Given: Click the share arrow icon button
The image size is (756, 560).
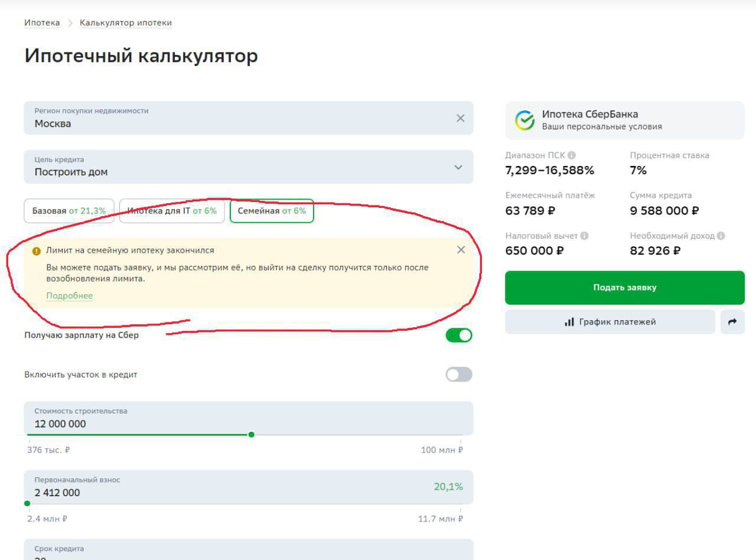Looking at the screenshot, I should tap(732, 322).
